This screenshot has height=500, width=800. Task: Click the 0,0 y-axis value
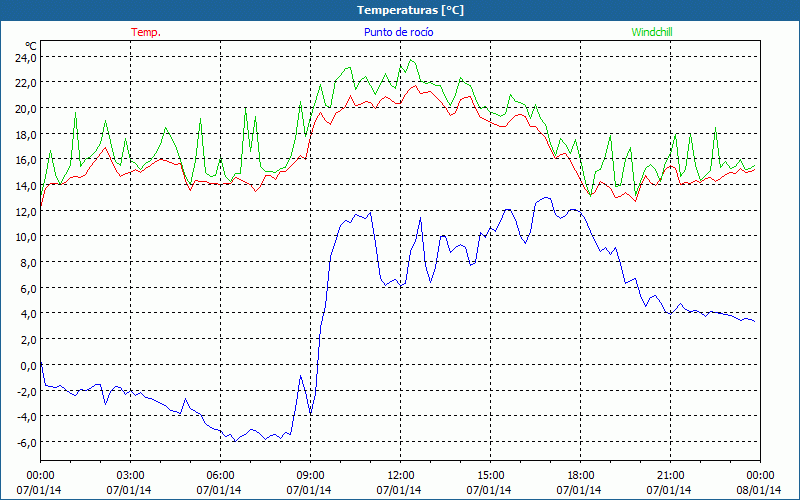tap(29, 365)
